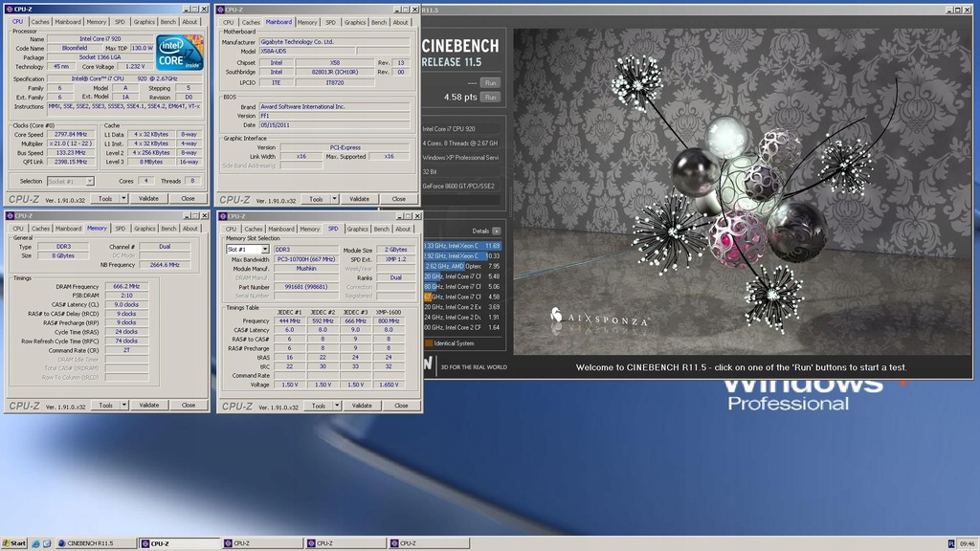Click CPU-Z title icon in the Memory window

pos(10,215)
